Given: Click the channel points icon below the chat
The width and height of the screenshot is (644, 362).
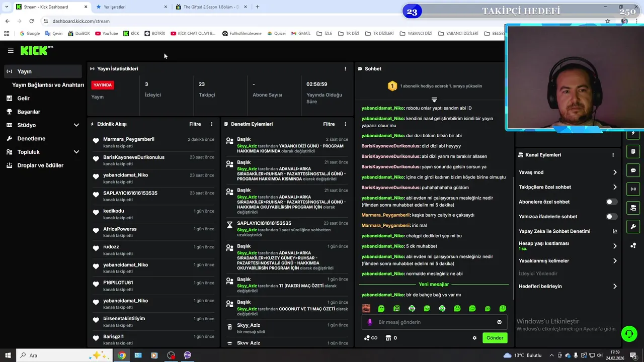Looking at the screenshot, I should pyautogui.click(x=370, y=338).
